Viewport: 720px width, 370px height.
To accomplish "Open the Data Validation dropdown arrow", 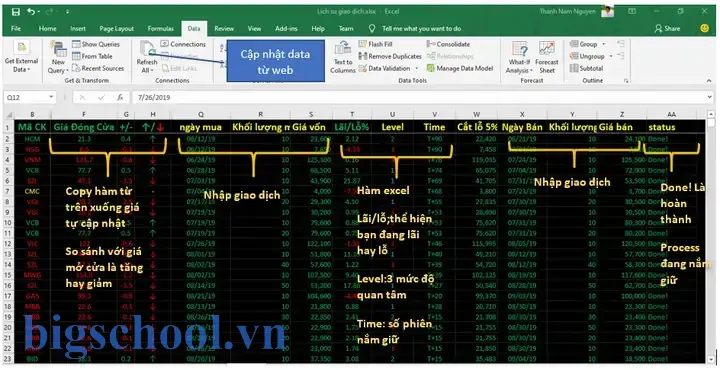I will click(x=416, y=68).
